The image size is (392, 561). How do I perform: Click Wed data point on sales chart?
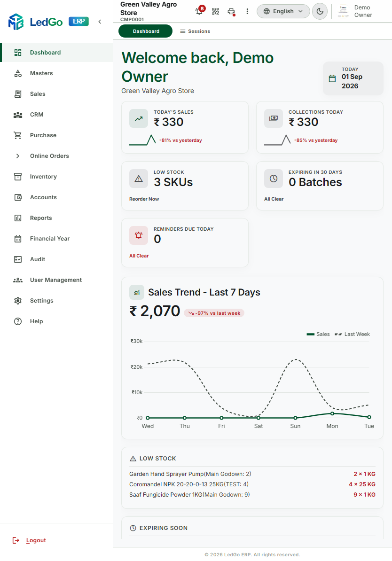[x=148, y=418]
